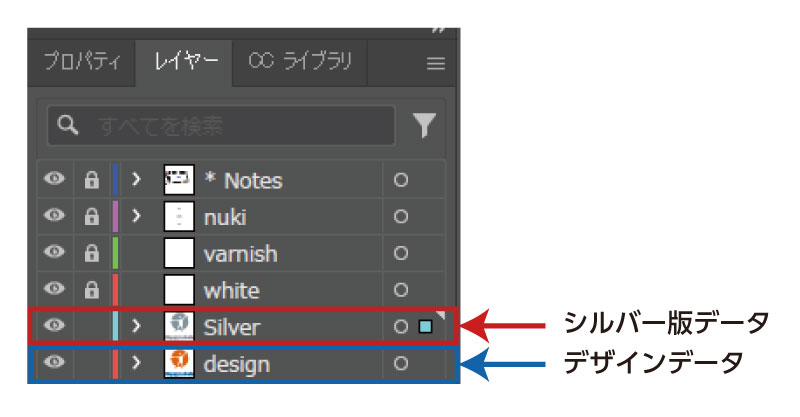
Task: Click the filter funnel icon
Action: point(424,125)
